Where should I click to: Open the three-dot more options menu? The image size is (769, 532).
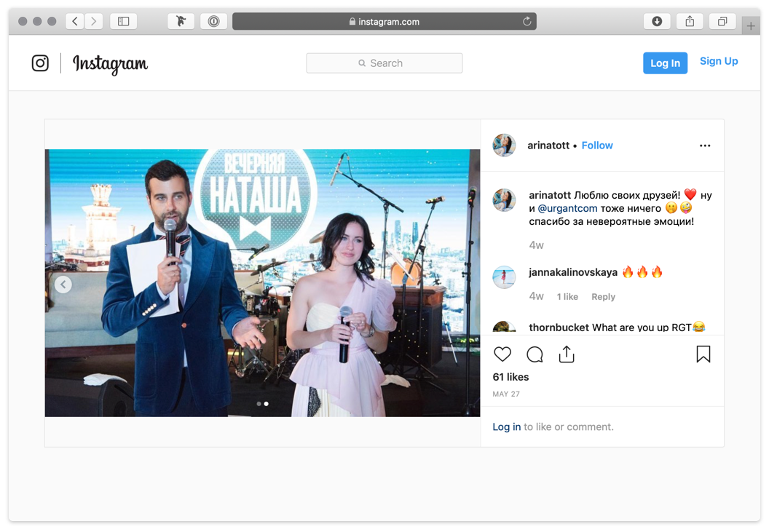(x=704, y=146)
